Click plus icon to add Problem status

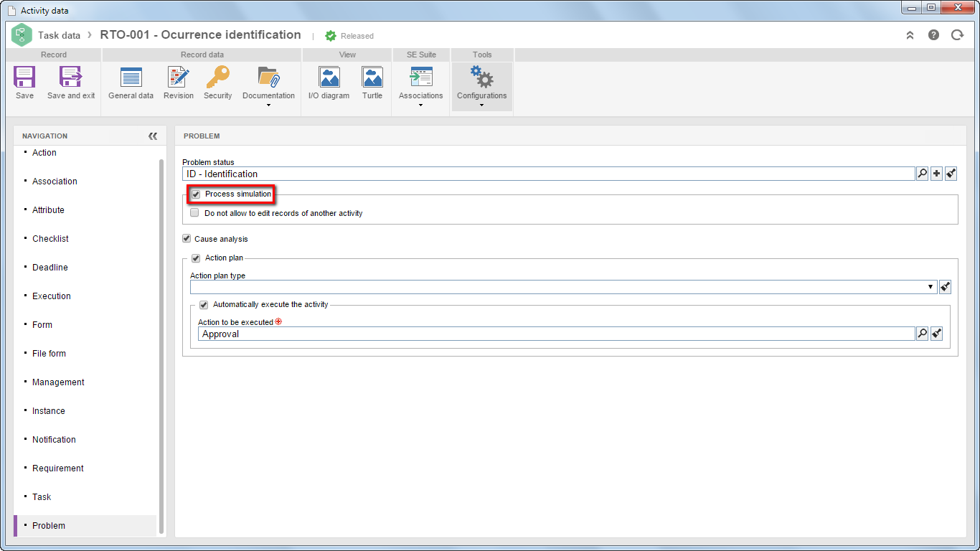coord(936,174)
